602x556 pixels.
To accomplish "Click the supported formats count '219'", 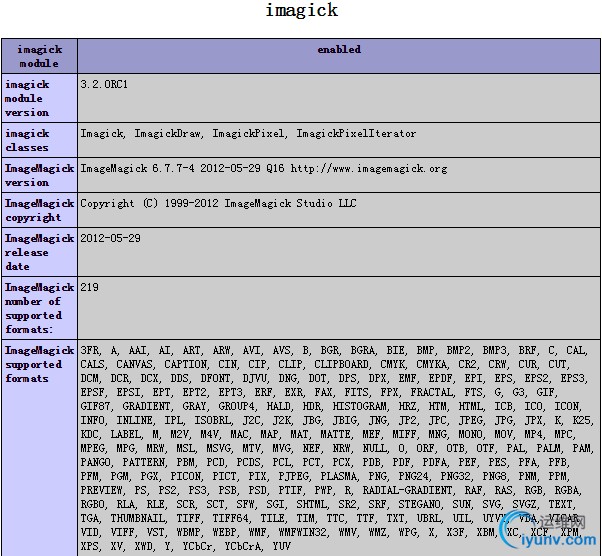I will tap(89, 287).
